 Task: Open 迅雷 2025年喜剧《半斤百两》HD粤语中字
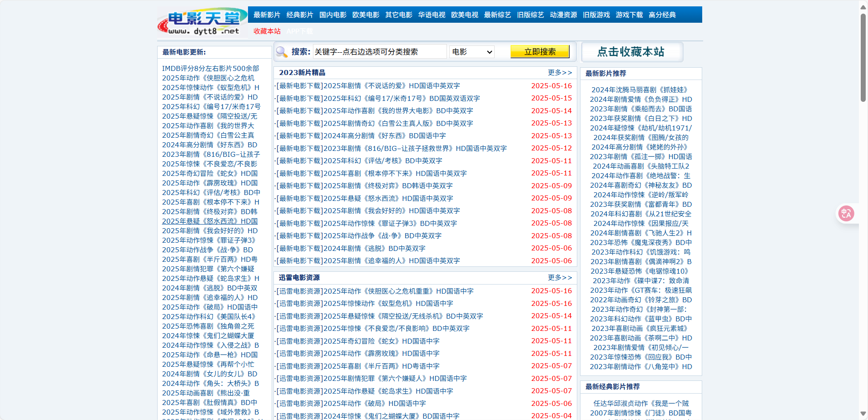(x=381, y=366)
